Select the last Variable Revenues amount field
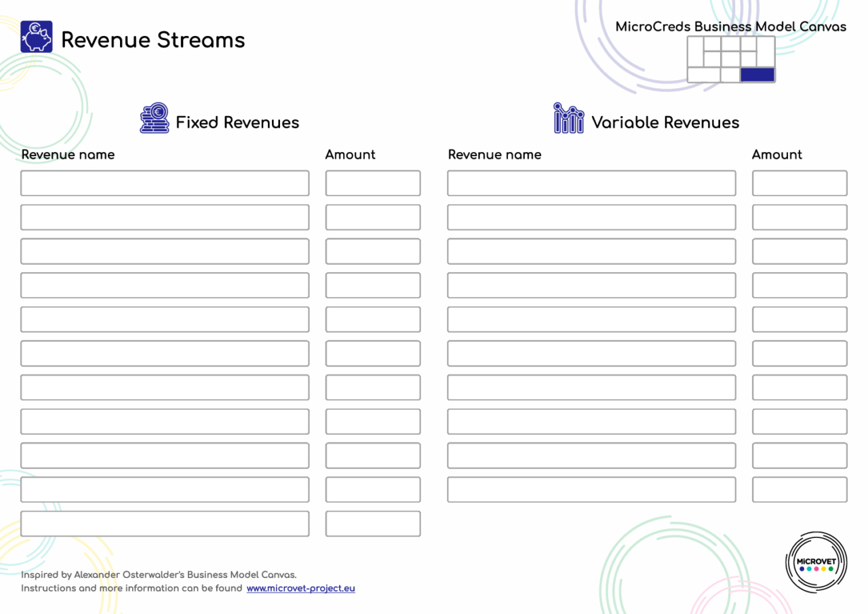Image resolution: width=868 pixels, height=614 pixels. (799, 489)
